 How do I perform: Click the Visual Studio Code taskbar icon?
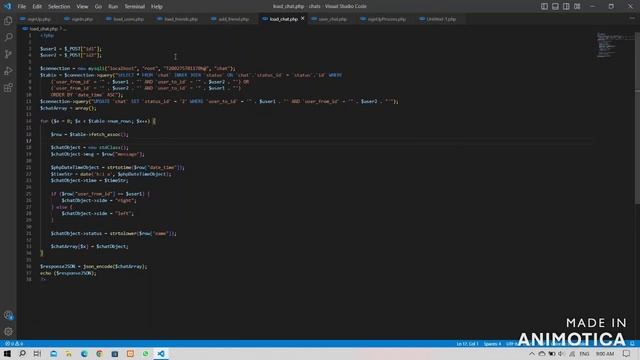[161, 353]
